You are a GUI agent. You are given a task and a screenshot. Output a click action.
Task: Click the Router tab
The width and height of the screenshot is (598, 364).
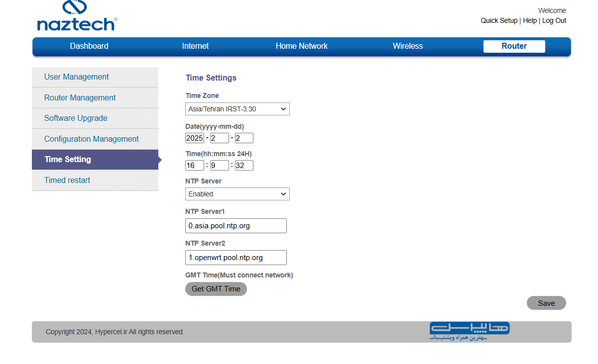click(514, 46)
